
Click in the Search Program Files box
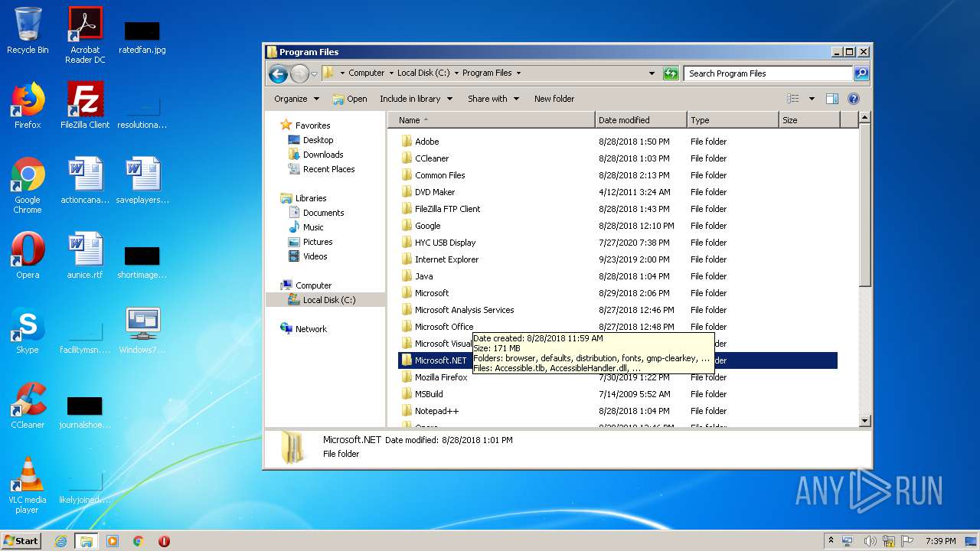point(768,73)
